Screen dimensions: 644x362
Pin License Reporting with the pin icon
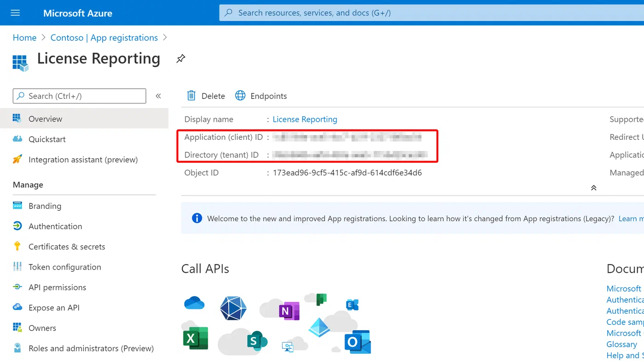click(181, 59)
